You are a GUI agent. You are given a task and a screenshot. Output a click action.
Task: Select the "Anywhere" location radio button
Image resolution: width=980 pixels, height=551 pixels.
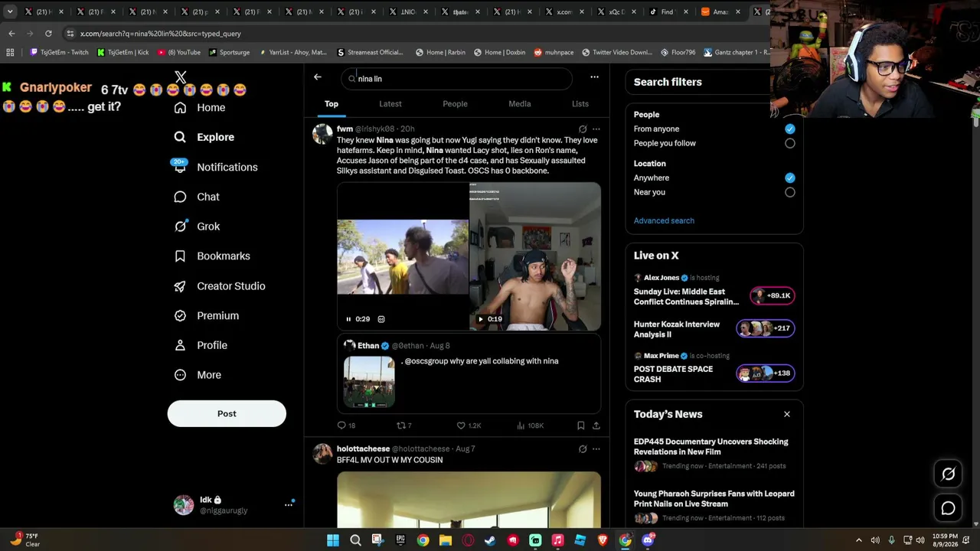[790, 178]
